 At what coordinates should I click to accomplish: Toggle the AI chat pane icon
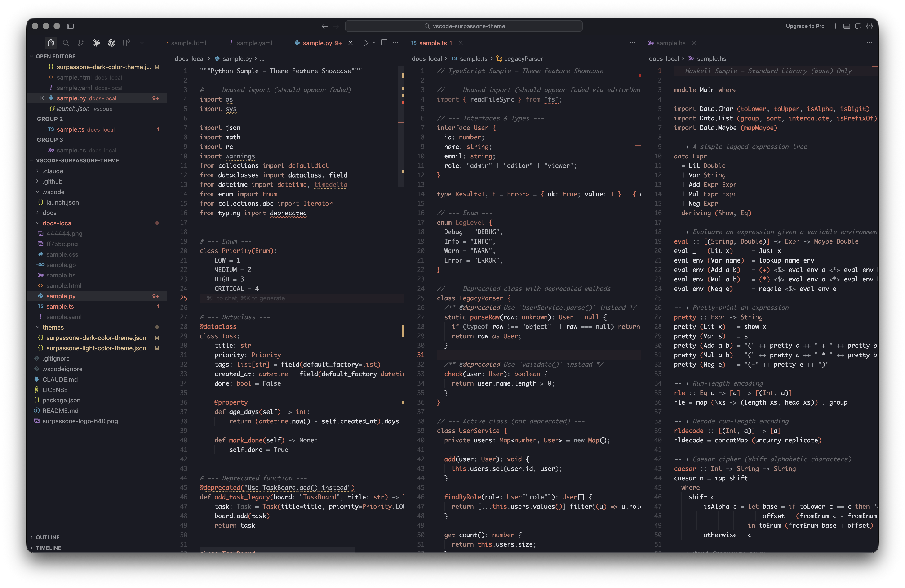pos(858,26)
